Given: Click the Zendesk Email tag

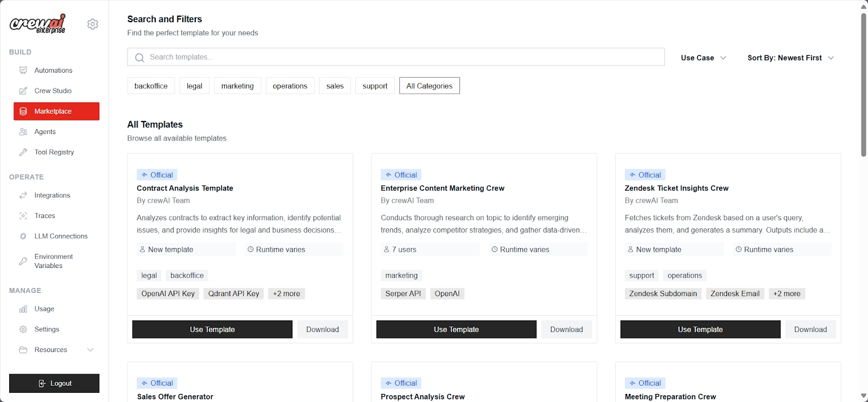Looking at the screenshot, I should tap(735, 293).
